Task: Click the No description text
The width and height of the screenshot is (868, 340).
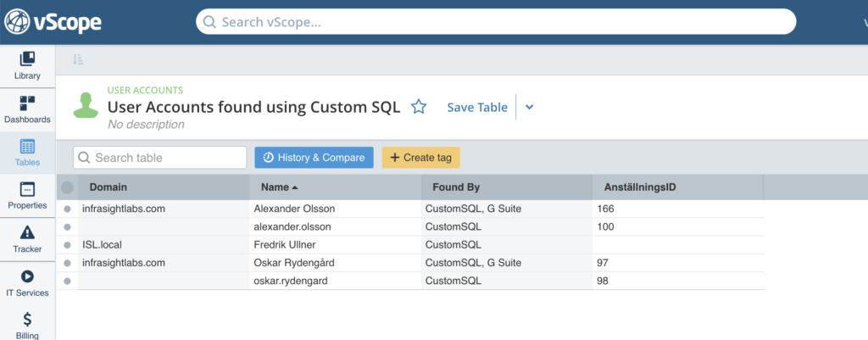Action: [x=146, y=124]
